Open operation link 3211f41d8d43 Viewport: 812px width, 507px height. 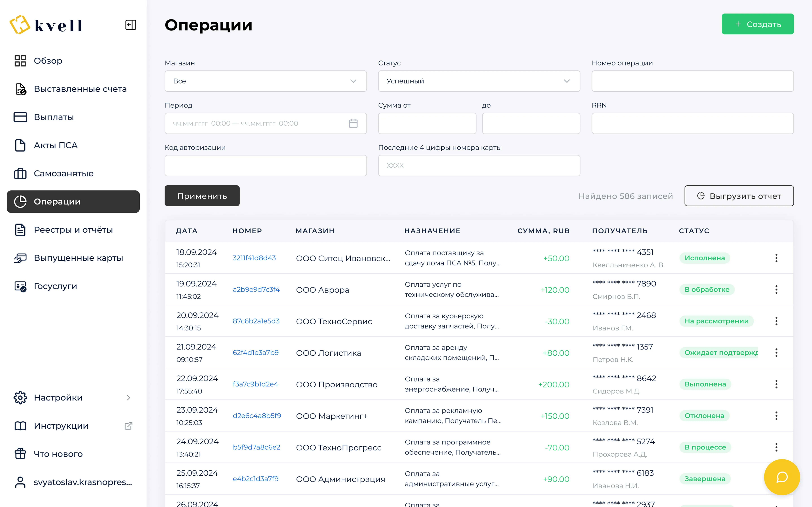[x=254, y=258]
